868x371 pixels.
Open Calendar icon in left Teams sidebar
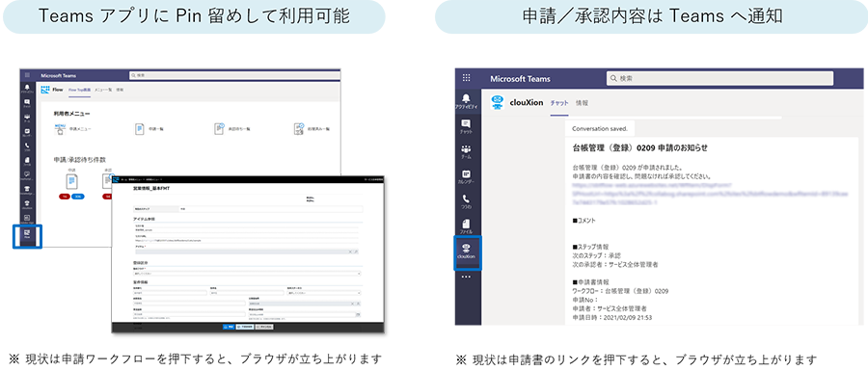tap(27, 133)
